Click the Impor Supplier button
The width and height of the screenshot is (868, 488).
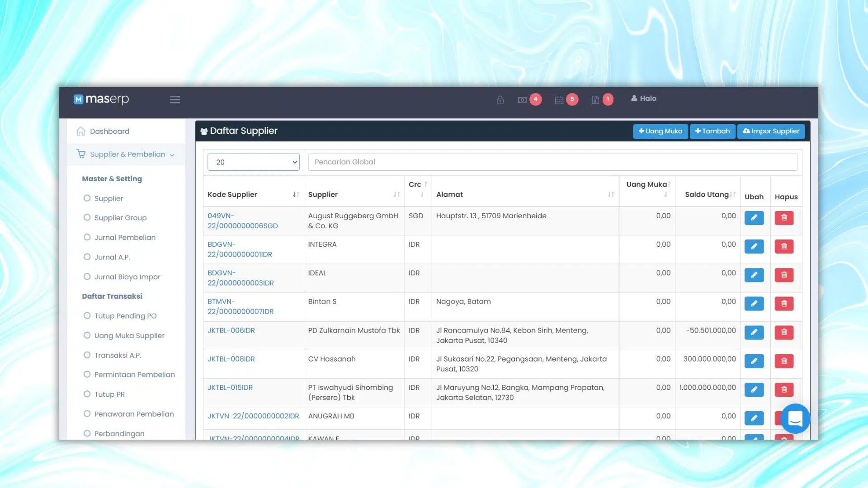coord(771,131)
